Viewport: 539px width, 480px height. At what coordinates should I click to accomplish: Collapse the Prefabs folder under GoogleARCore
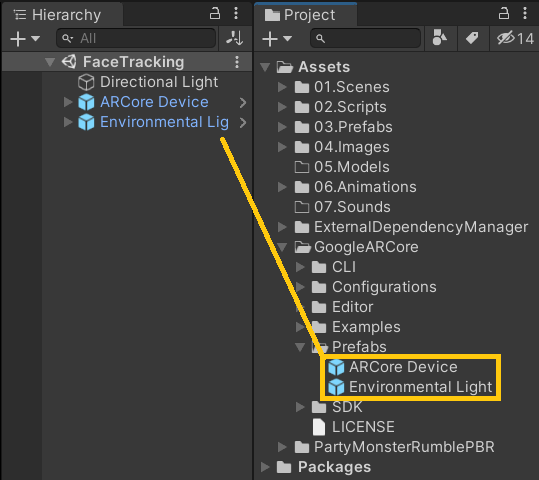300,347
